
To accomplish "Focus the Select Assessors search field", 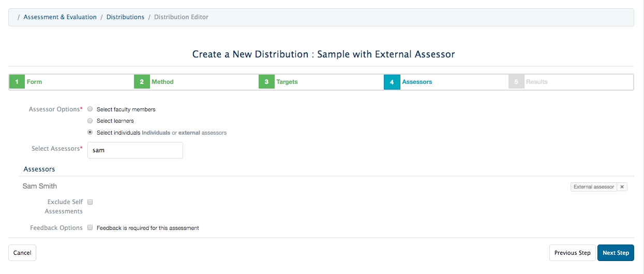I will coord(135,150).
